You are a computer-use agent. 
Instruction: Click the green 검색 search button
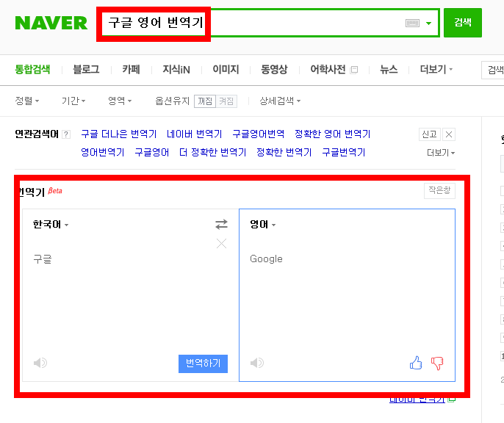click(463, 23)
